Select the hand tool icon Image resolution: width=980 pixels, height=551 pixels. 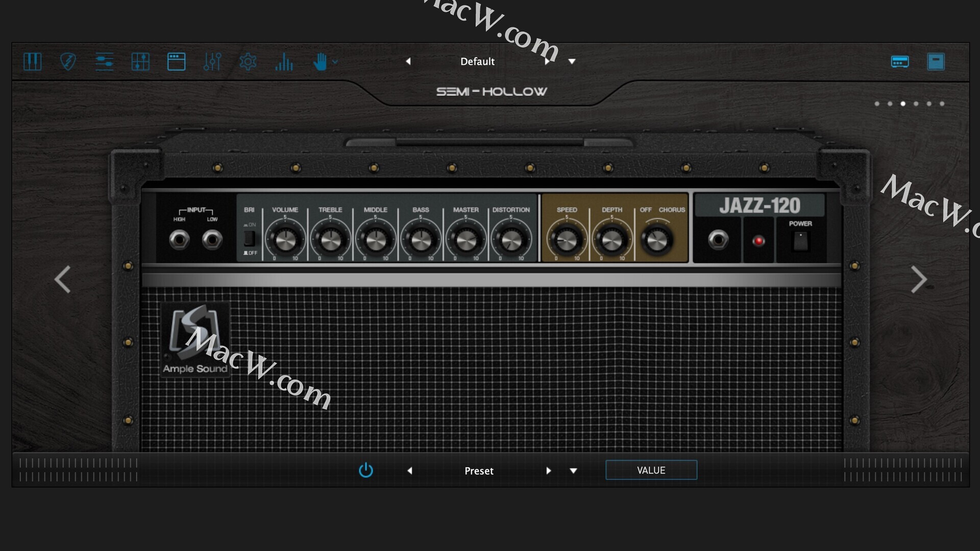(320, 62)
